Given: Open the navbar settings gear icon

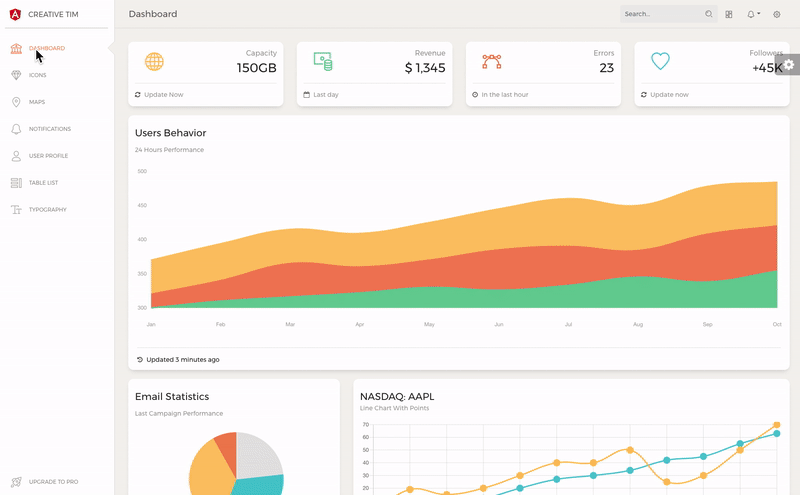Looking at the screenshot, I should [x=777, y=14].
